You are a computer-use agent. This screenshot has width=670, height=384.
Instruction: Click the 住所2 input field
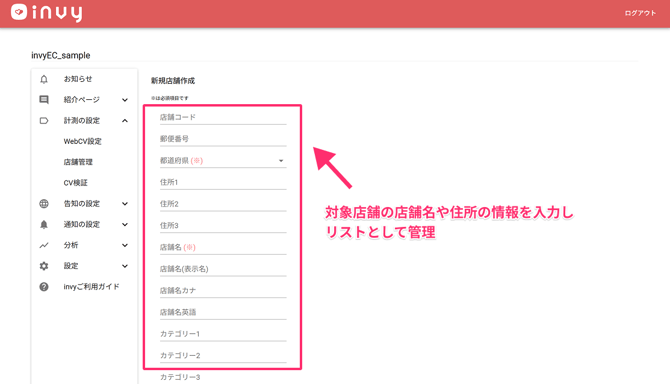(223, 204)
